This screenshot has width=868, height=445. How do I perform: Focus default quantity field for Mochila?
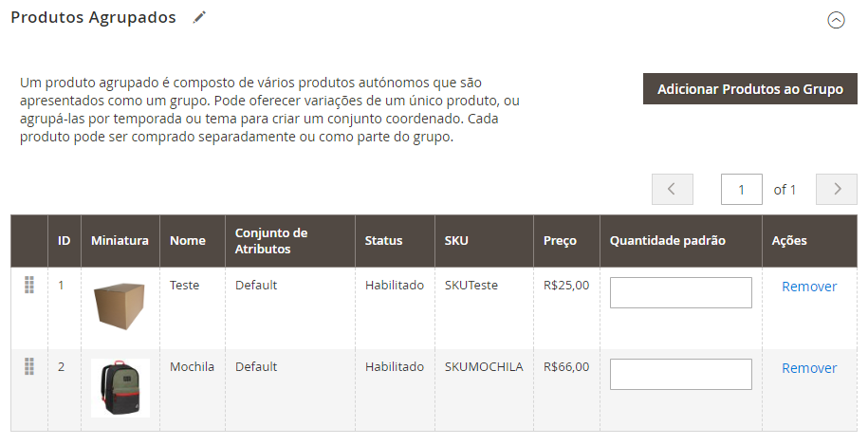[681, 374]
